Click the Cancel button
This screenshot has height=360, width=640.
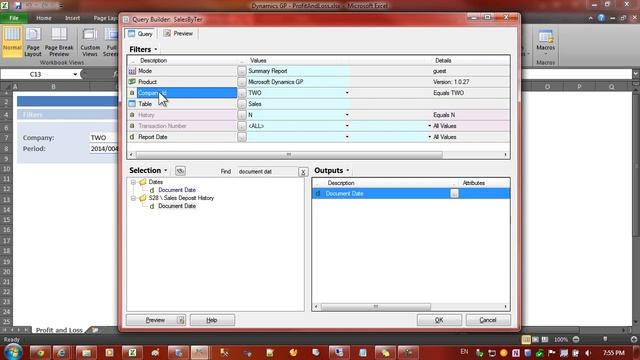(x=488, y=320)
